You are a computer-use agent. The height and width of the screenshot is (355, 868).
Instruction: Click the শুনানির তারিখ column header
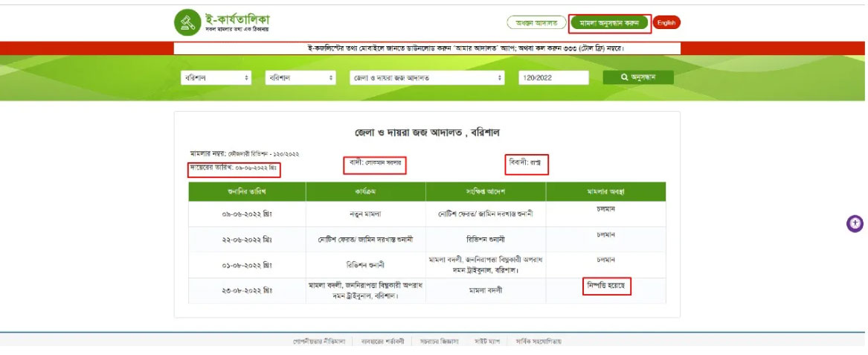pos(246,191)
